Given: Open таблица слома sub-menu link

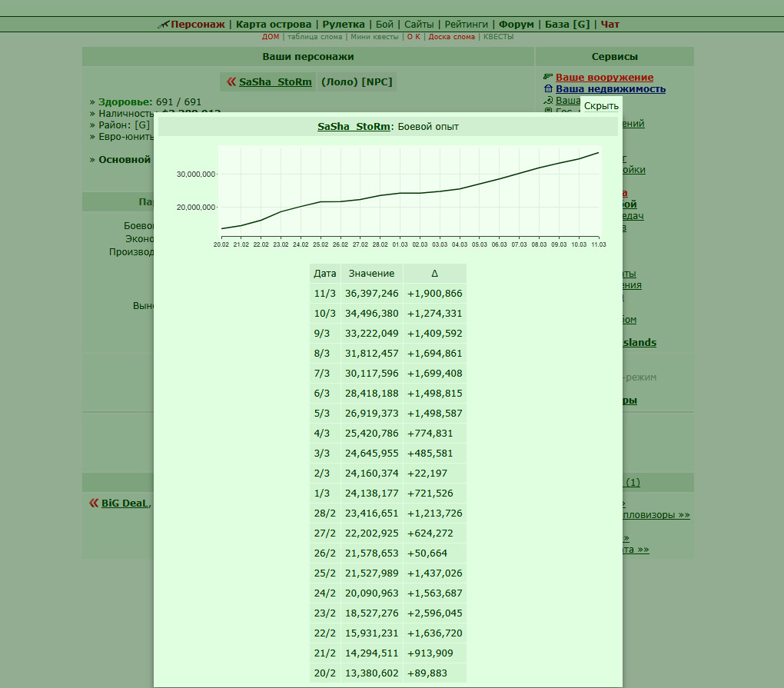Looking at the screenshot, I should [314, 36].
